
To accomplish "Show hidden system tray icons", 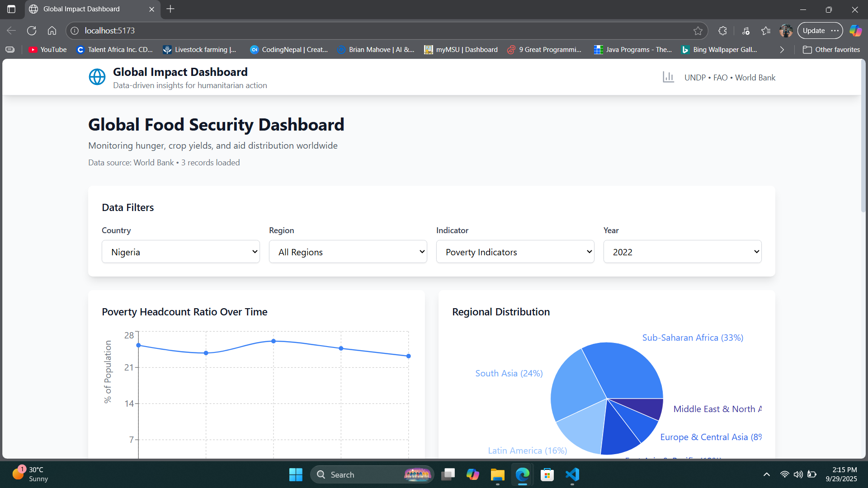I will 767,474.
